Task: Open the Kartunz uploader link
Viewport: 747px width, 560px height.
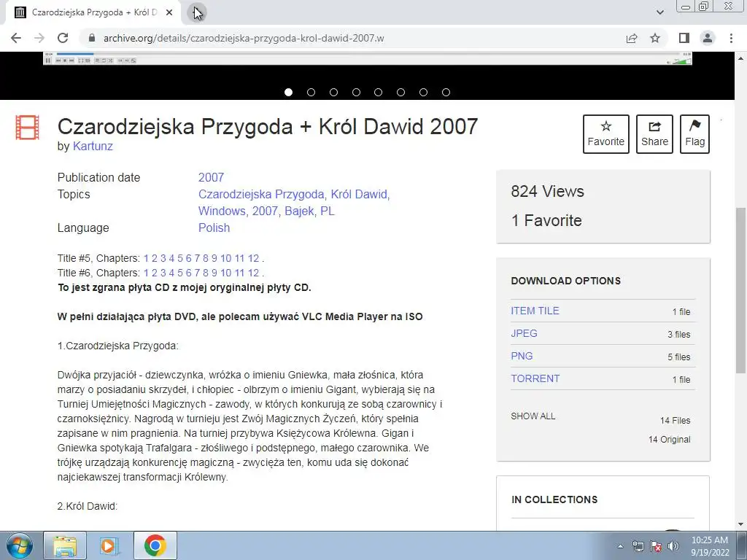Action: pyautogui.click(x=93, y=146)
